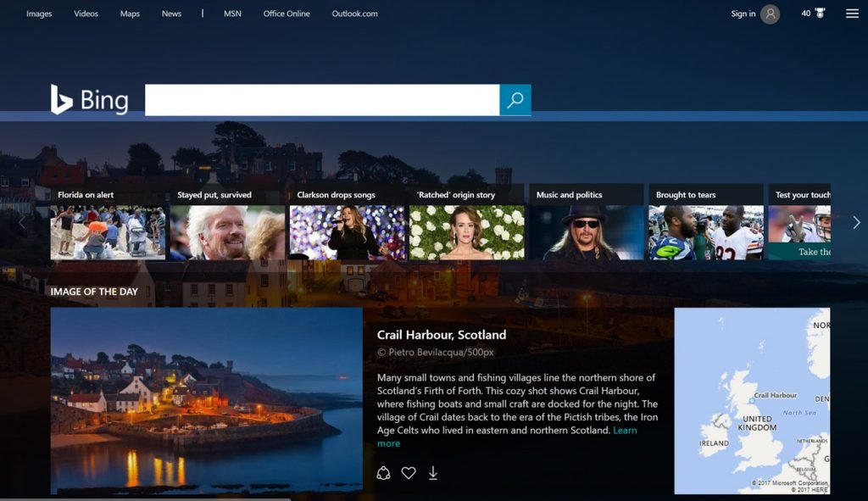Click the heart like icon
The image size is (868, 501).
point(409,473)
